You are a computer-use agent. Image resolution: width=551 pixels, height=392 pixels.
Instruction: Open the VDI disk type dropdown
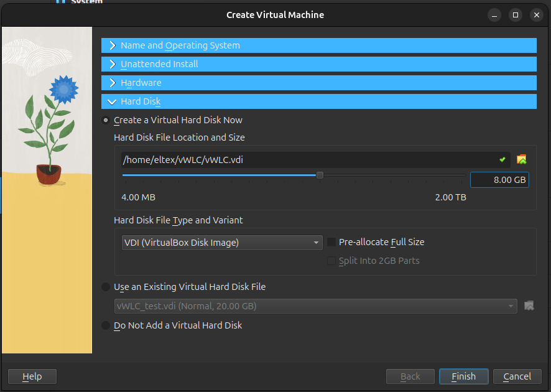click(222, 243)
